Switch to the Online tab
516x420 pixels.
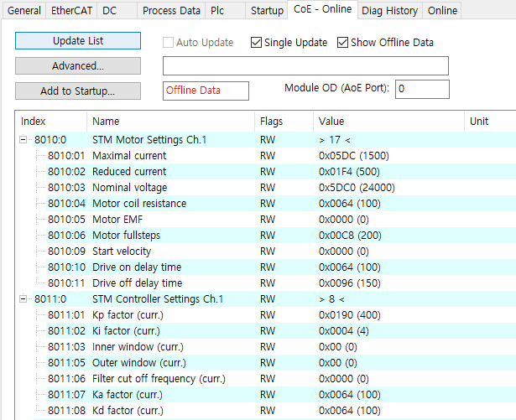click(442, 11)
